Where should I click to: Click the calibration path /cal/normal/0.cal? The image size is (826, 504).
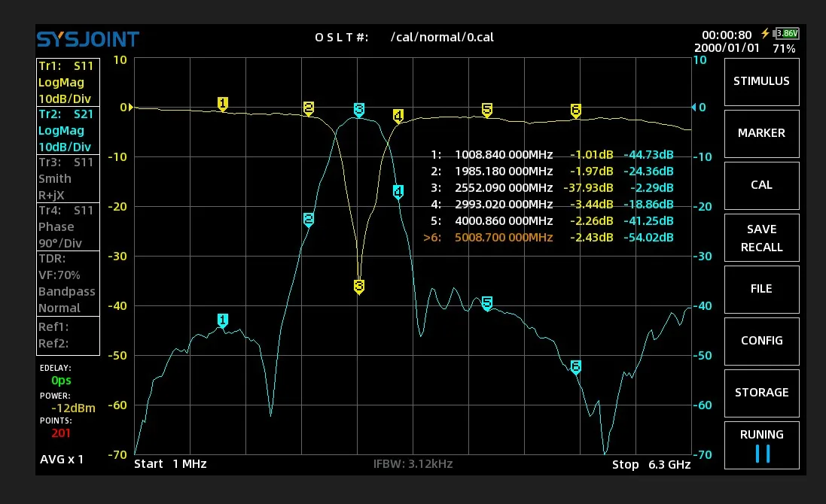pyautogui.click(x=442, y=38)
